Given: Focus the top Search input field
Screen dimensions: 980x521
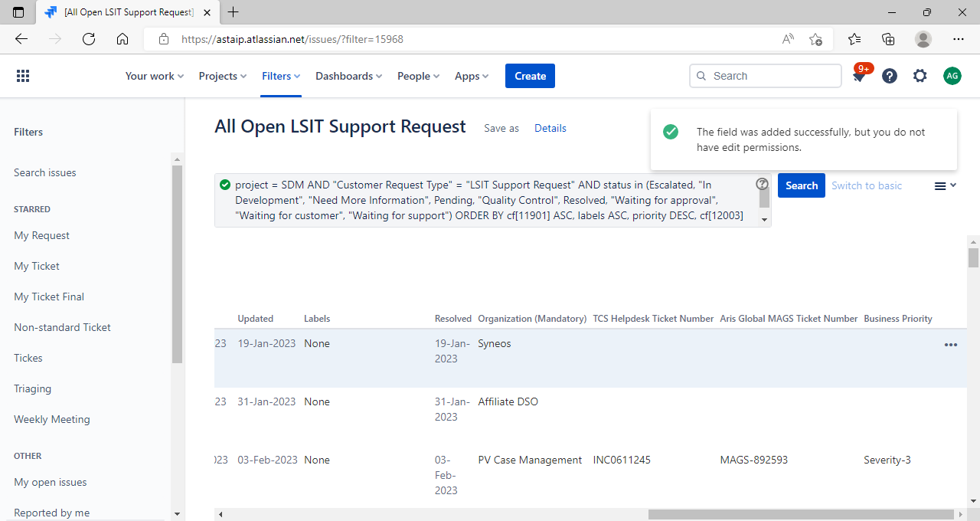Looking at the screenshot, I should (x=766, y=76).
